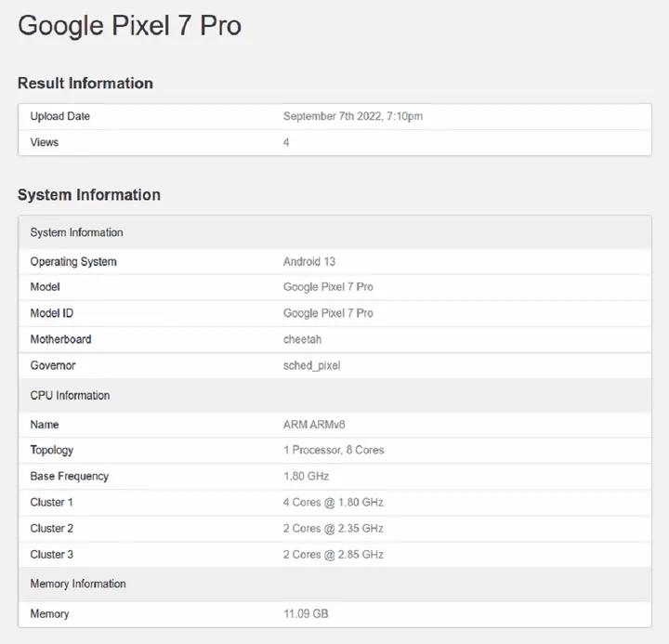Select the 2 Cores @ 2.35 GHz value
Viewport: 669px width, 644px height.
334,528
